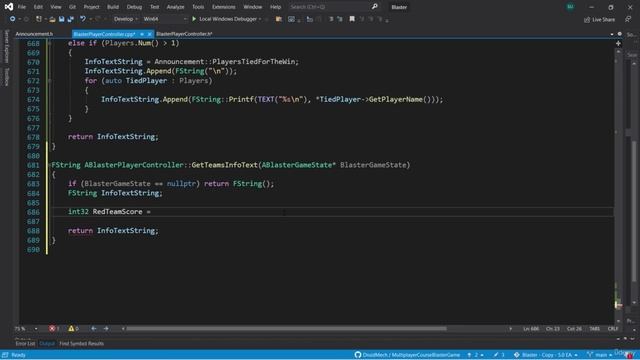Image resolution: width=640 pixels, height=360 pixels.
Task: Click the feedback icon at top right
Action: (628, 19)
